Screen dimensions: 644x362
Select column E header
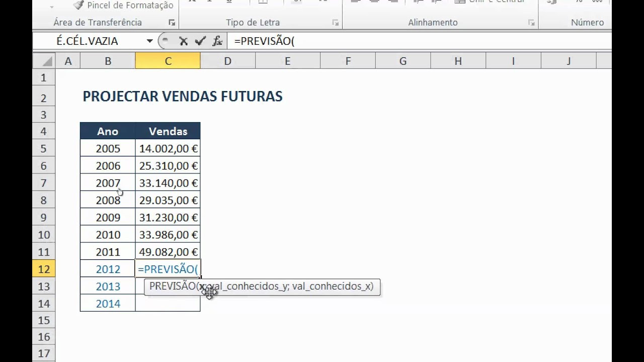tap(287, 61)
